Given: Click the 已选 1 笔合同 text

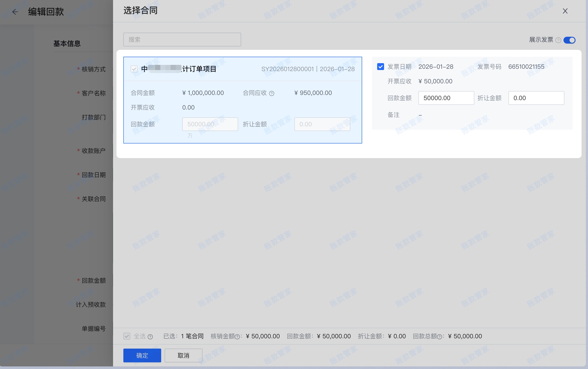Looking at the screenshot, I should (x=183, y=336).
